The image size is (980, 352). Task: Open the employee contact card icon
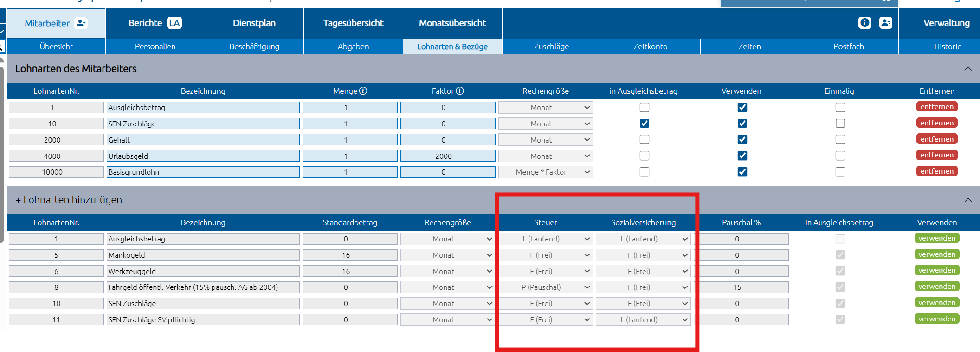[885, 23]
